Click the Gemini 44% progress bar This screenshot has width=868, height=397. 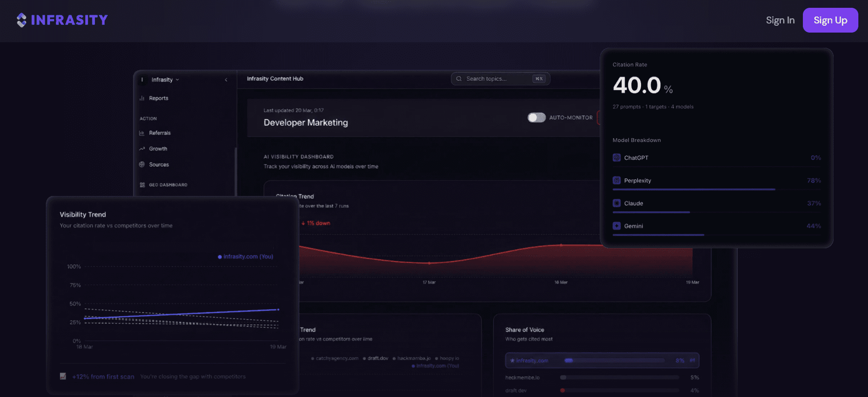pyautogui.click(x=658, y=235)
